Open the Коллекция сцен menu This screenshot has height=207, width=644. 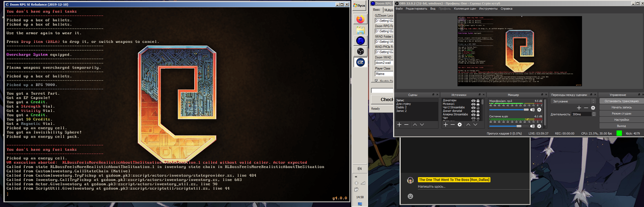[x=465, y=9]
